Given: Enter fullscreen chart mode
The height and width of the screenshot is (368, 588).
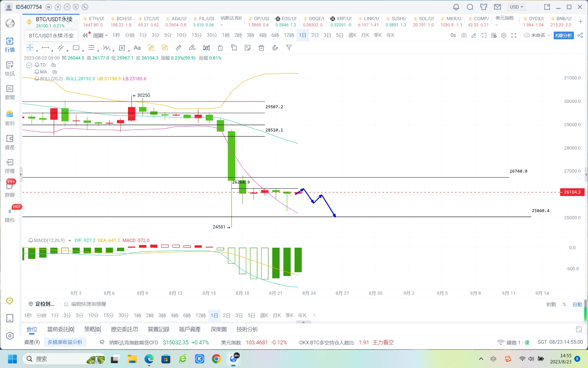Looking at the screenshot, I should (x=514, y=35).
